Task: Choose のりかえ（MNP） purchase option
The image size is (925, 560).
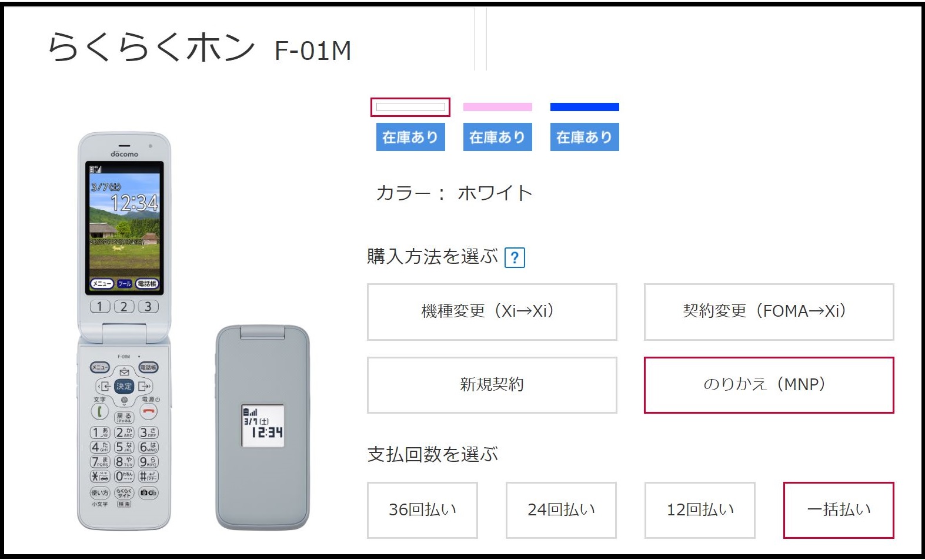Action: (x=769, y=385)
